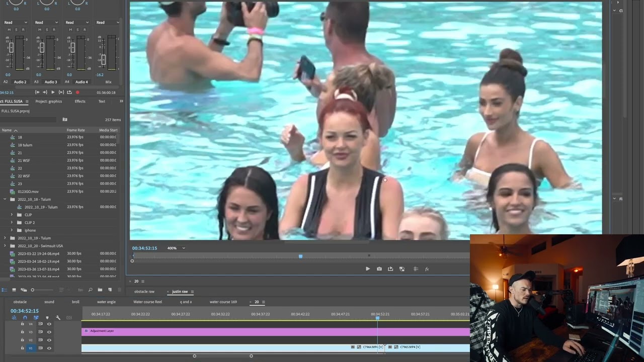Toggle V2 track output eye icon
Image resolution: width=644 pixels, height=362 pixels.
coord(49,340)
